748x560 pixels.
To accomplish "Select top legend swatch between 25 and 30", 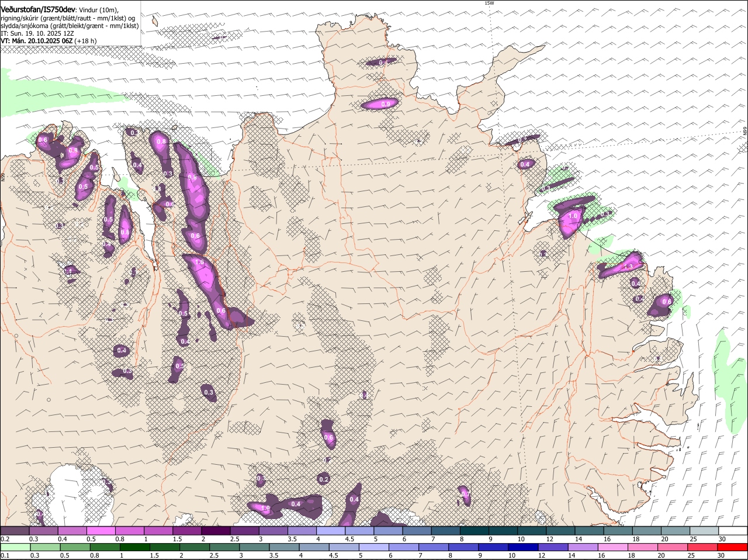I will [704, 530].
